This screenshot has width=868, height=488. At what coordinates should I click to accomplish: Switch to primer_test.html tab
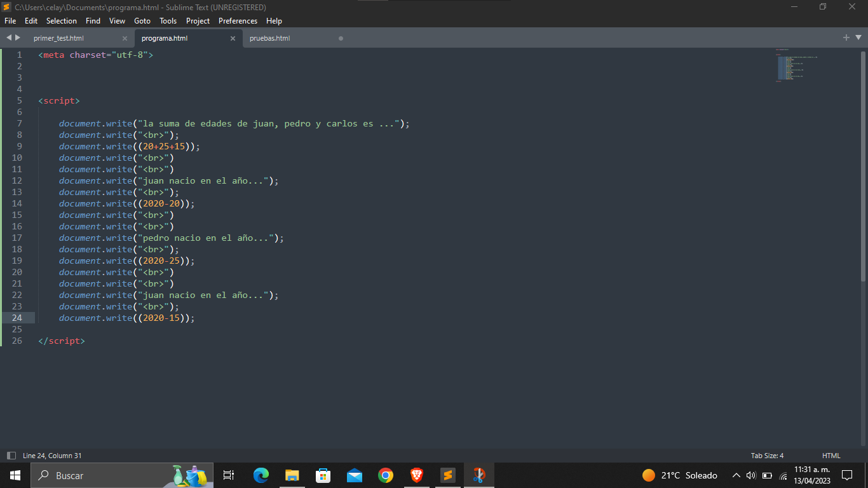pos(58,38)
